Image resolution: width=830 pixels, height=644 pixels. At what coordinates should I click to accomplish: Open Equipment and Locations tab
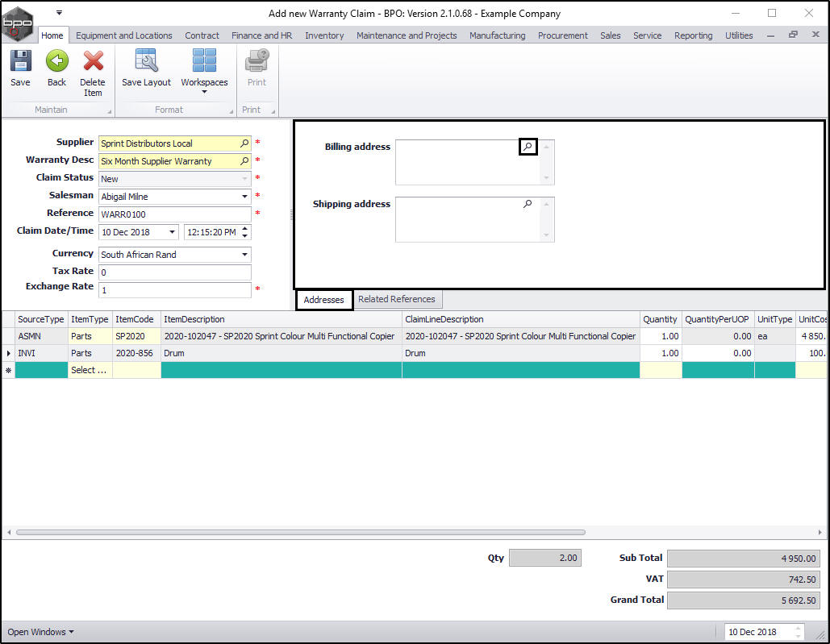click(124, 35)
